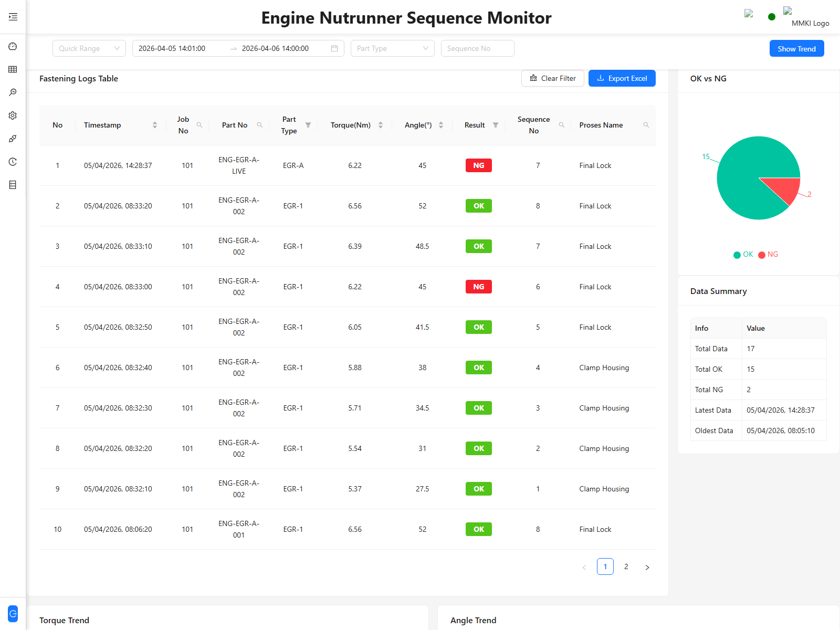Filter the Result column
The height and width of the screenshot is (630, 840).
496,125
